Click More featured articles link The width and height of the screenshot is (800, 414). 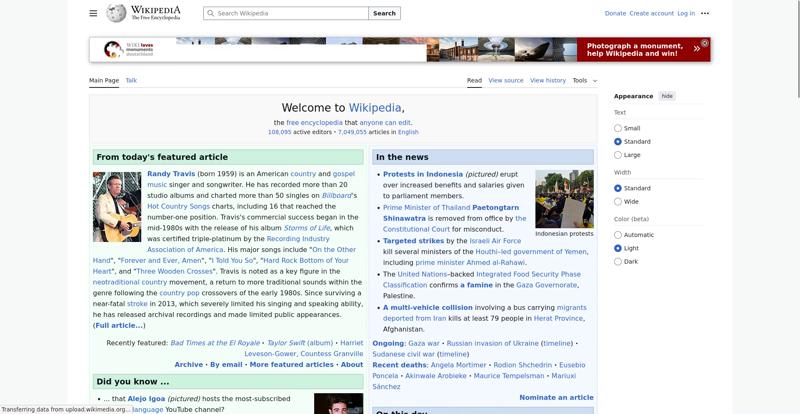[291, 365]
